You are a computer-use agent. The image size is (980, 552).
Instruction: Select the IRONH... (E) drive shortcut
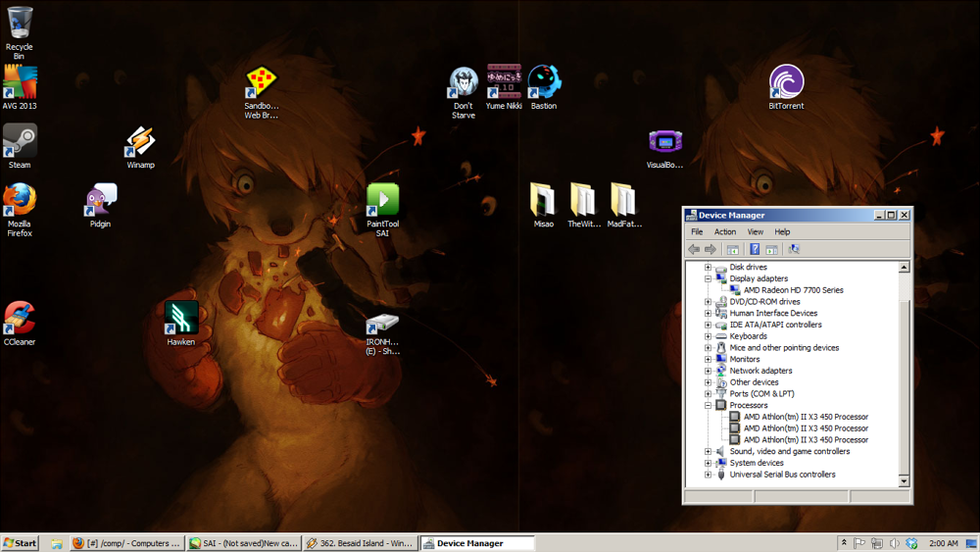382,334
